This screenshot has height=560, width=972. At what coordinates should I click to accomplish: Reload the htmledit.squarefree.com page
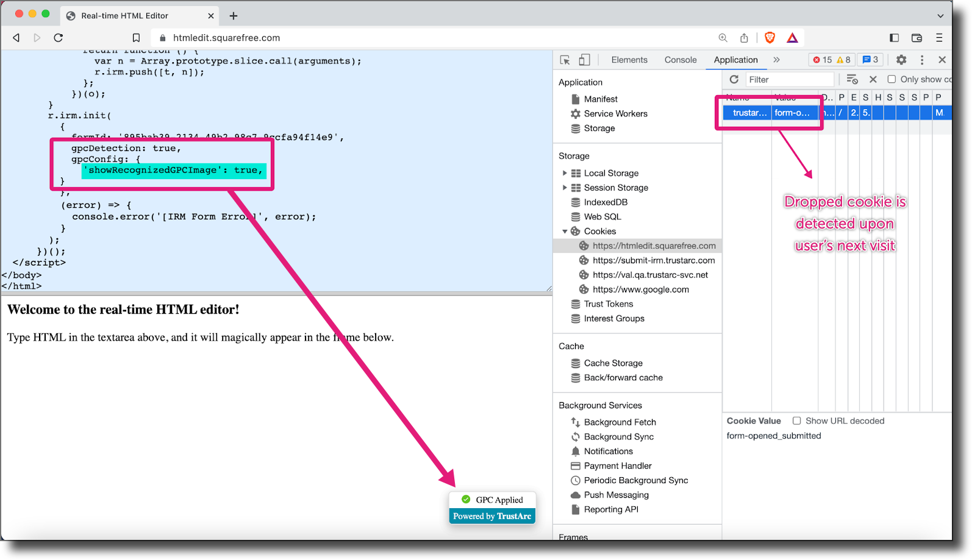[x=59, y=38]
